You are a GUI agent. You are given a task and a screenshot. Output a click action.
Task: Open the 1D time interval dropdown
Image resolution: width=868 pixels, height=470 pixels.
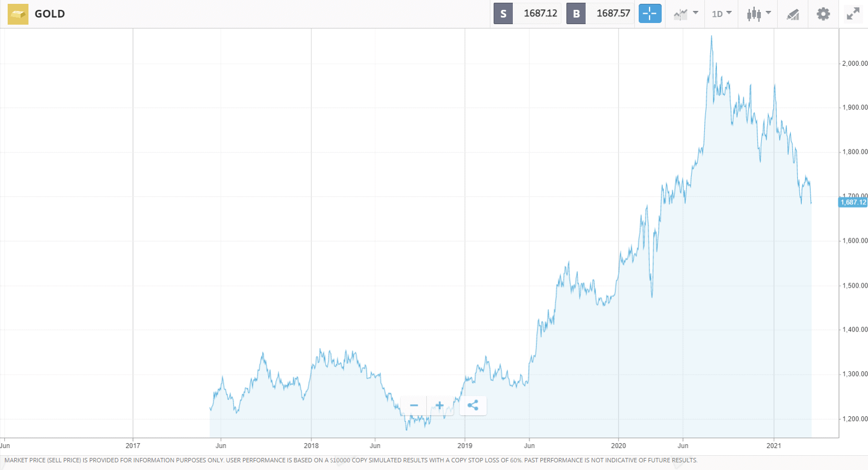point(721,14)
